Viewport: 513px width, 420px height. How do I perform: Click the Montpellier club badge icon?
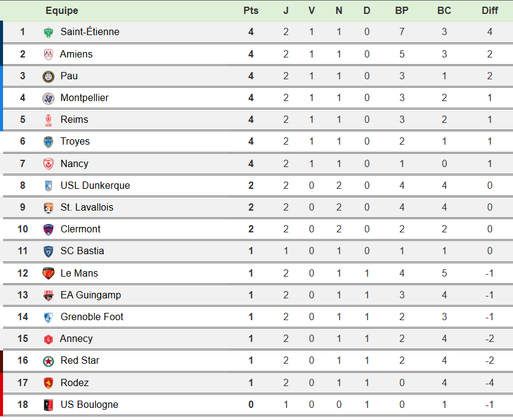coord(48,98)
